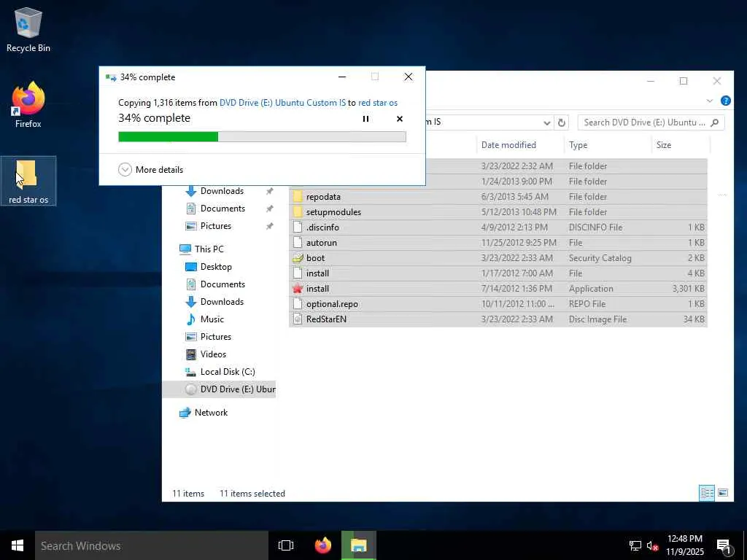
Task: Click File Explorer taskbar icon
Action: pos(359,545)
